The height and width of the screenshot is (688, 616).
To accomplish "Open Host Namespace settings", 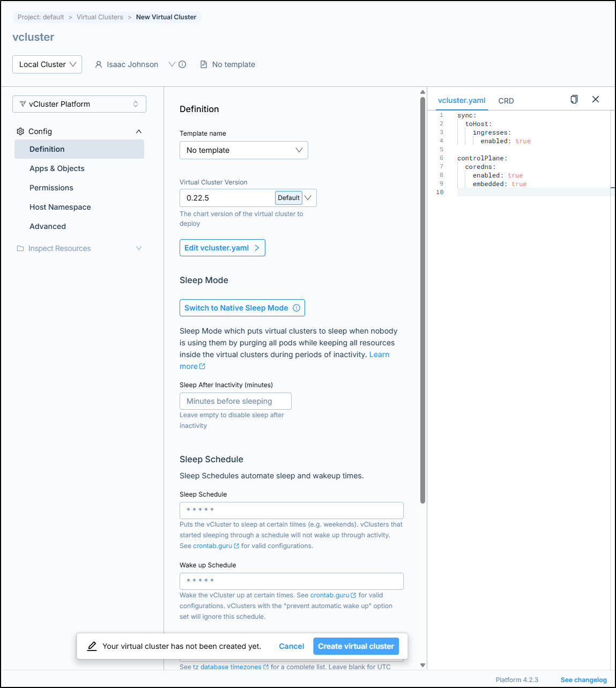I will point(60,207).
